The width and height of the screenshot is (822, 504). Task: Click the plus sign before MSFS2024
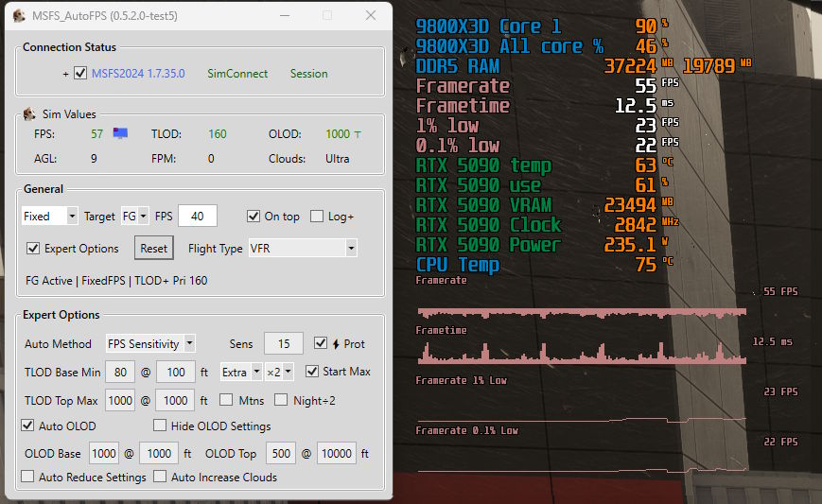65,75
